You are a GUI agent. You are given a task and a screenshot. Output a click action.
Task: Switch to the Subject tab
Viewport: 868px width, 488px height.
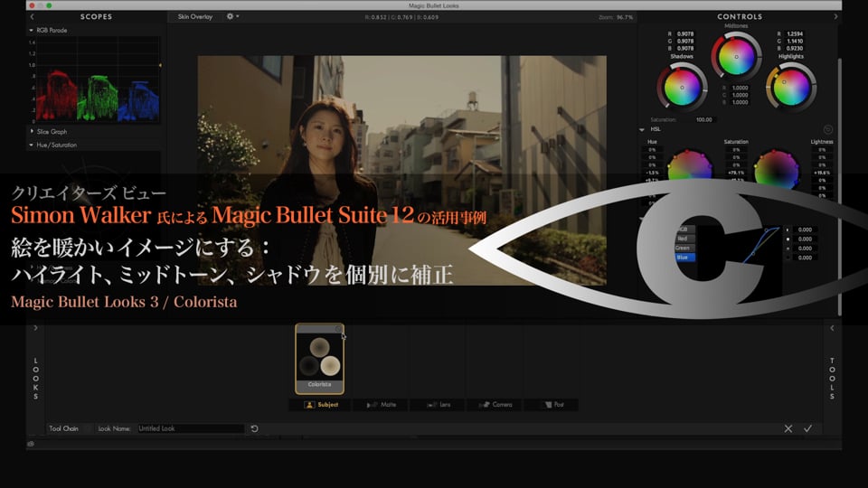tap(320, 405)
